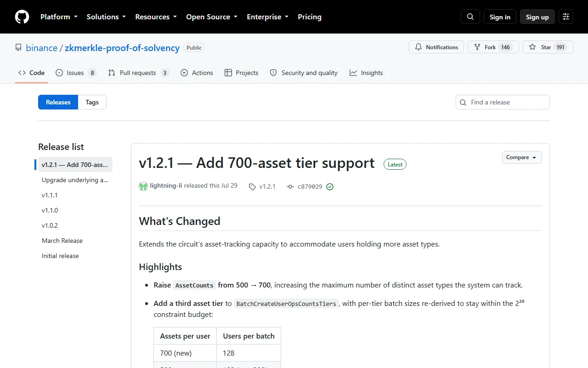This screenshot has height=368, width=588.
Task: Expand the Enterprise menu
Action: 267,17
